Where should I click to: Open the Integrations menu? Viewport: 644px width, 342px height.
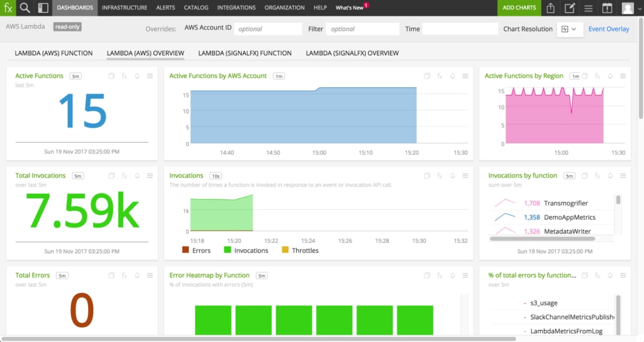(236, 8)
